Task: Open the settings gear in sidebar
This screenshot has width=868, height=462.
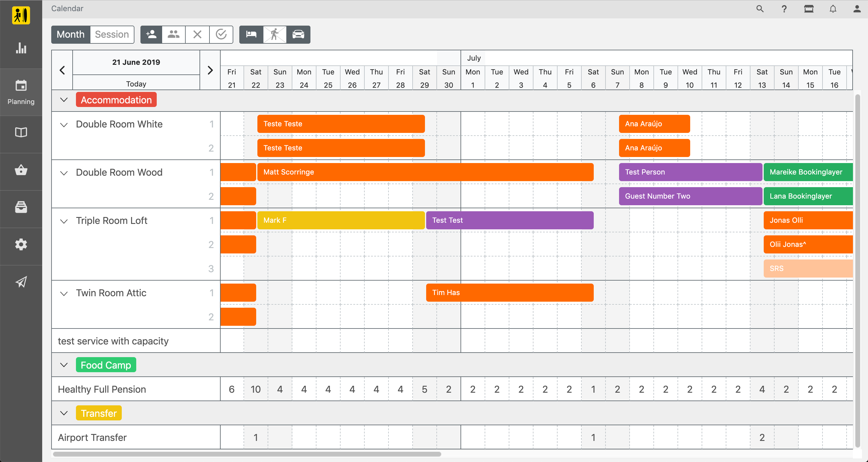Action: [21, 244]
